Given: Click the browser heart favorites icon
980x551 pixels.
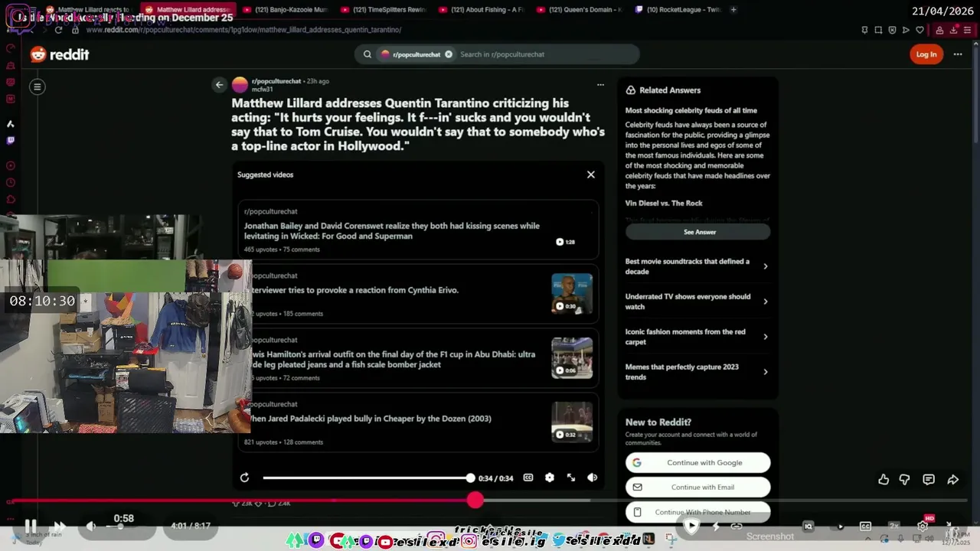Looking at the screenshot, I should tap(920, 30).
